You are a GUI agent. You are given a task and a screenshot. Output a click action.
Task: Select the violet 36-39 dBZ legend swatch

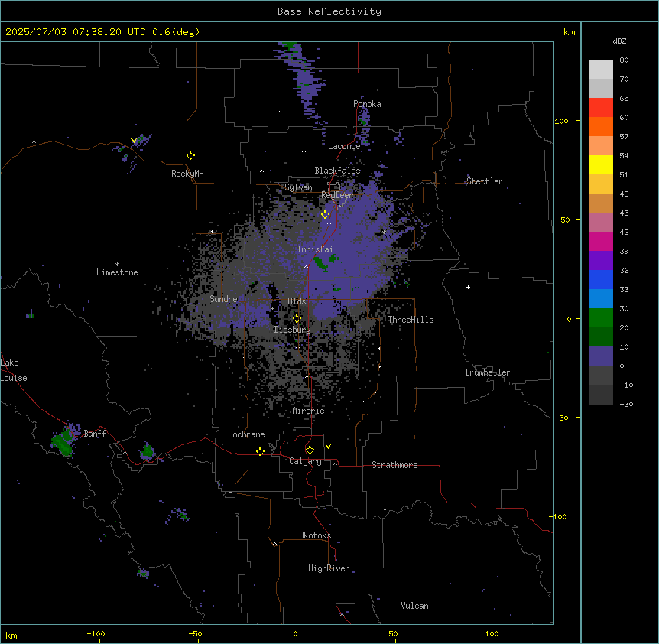tap(601, 261)
